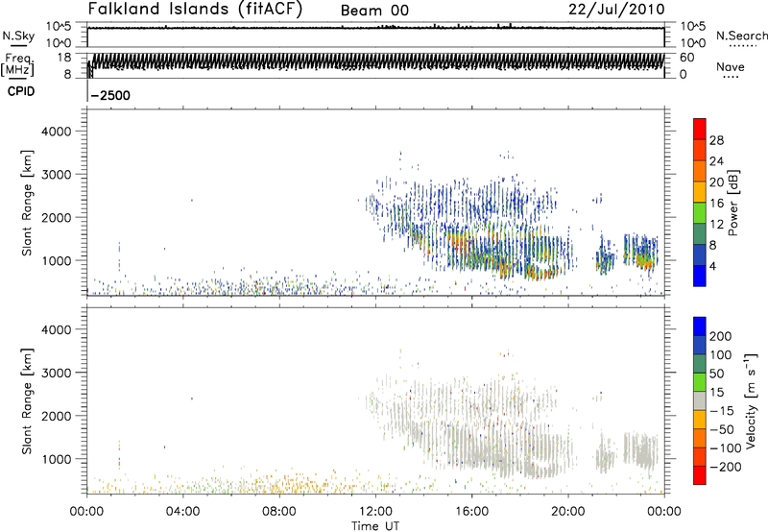Click the "Slant Range [km]" label of power panel
The image size is (768, 532).
(27, 203)
